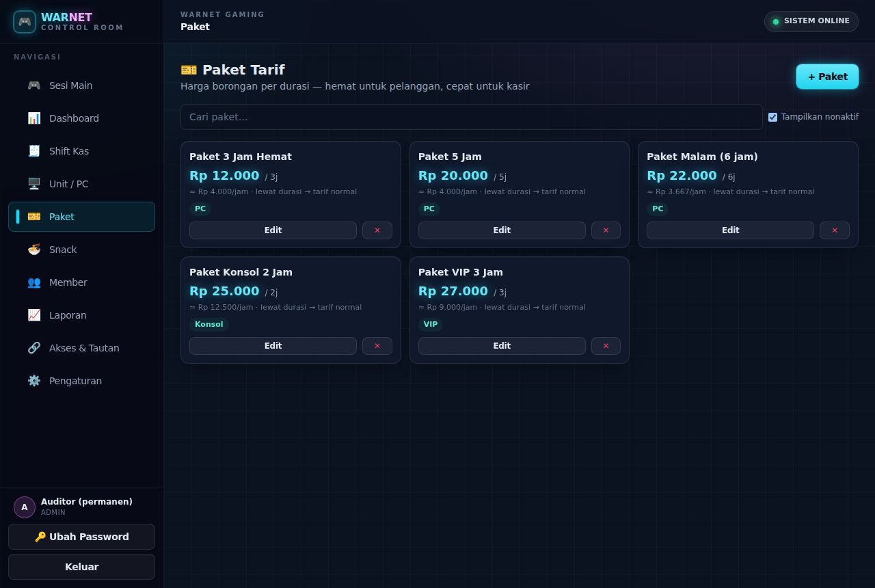
Task: Open Akses & Tautan link icon
Action: click(34, 348)
